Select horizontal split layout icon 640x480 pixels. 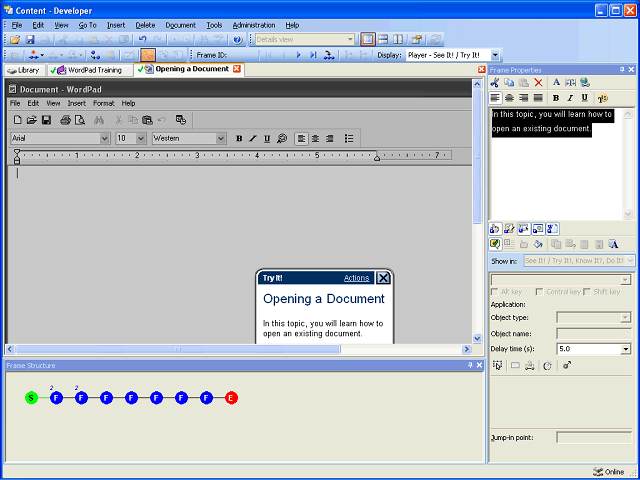coord(383,40)
